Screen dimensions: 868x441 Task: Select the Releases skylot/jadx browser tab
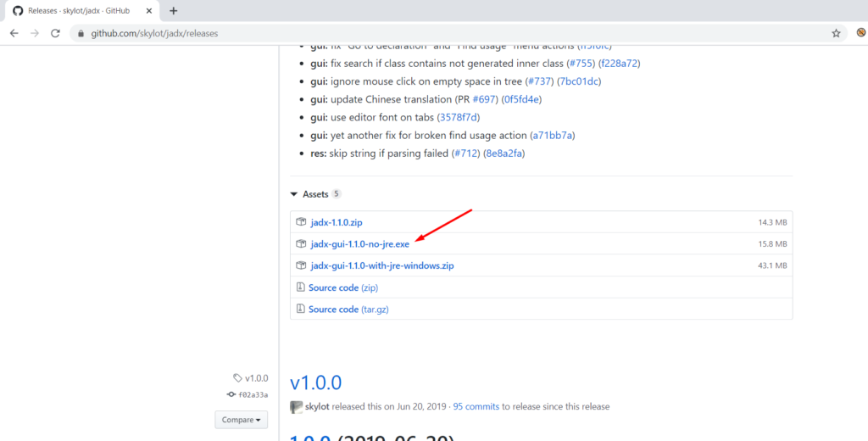83,10
